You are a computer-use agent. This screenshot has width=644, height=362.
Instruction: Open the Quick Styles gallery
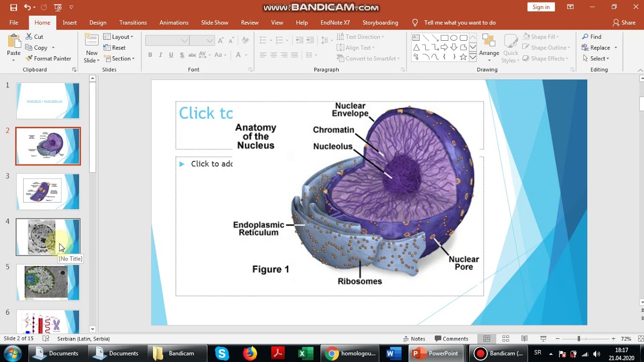(x=511, y=48)
